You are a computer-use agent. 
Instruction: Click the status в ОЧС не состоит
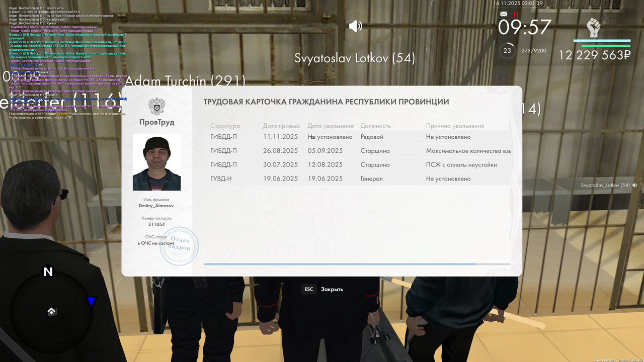[x=156, y=243]
